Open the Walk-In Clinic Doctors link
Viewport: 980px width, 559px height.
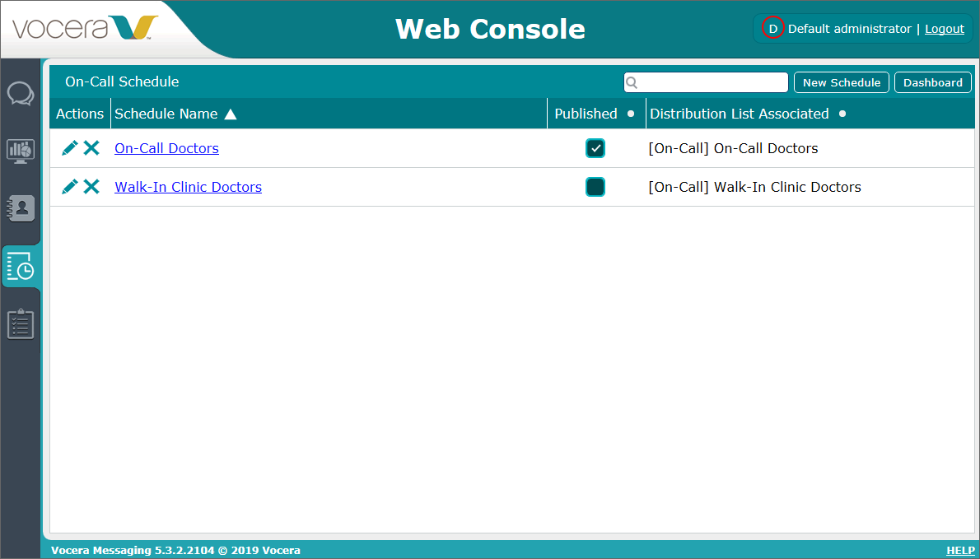[x=188, y=187]
